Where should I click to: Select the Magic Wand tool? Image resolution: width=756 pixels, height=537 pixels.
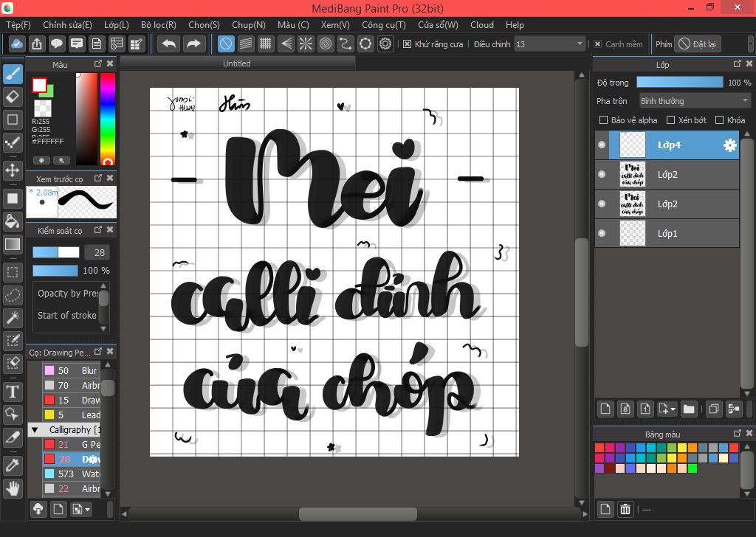tap(13, 318)
